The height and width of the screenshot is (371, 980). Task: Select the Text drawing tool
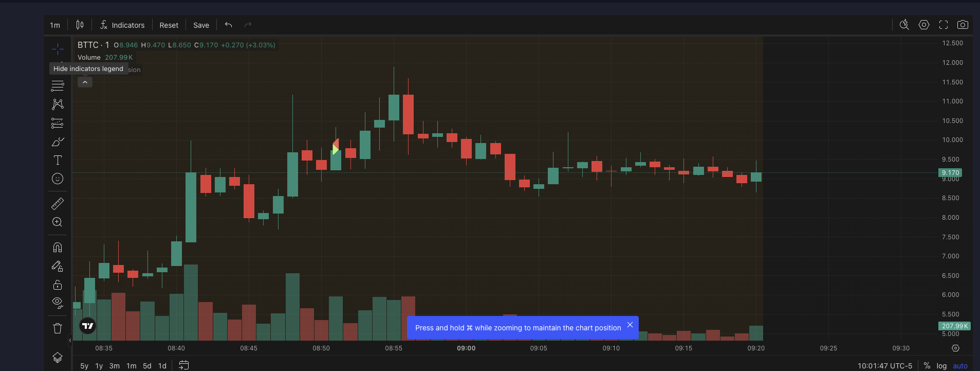pos(58,160)
